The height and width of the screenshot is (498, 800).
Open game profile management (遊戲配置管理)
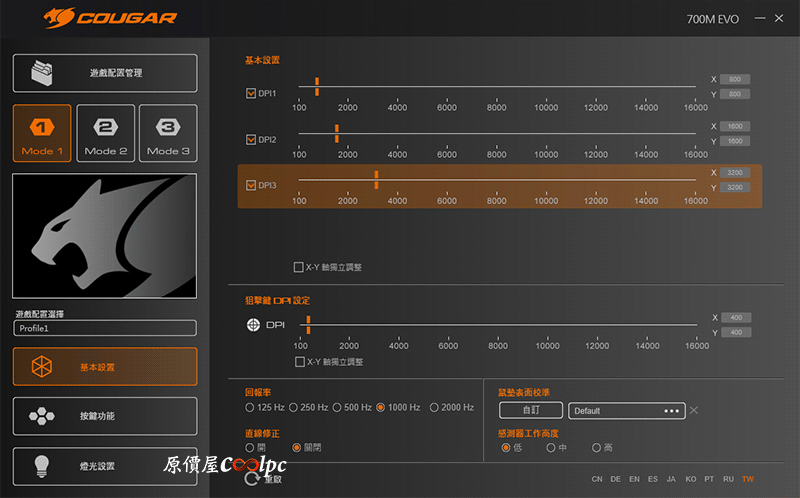click(x=105, y=73)
